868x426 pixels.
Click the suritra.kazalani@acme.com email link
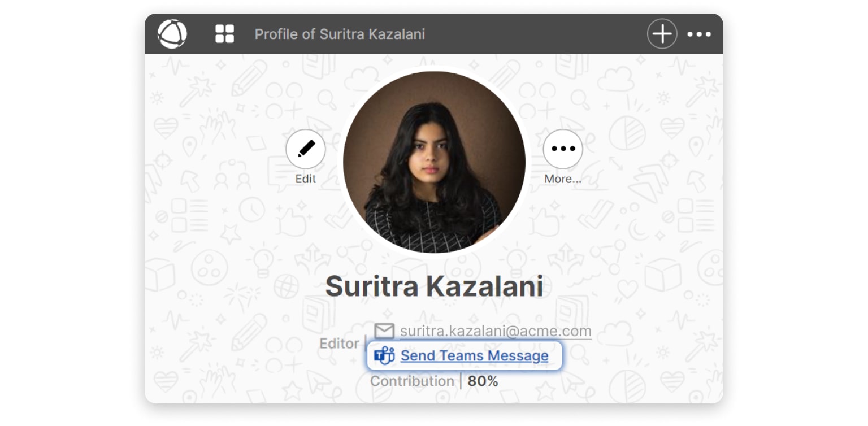pyautogui.click(x=496, y=331)
